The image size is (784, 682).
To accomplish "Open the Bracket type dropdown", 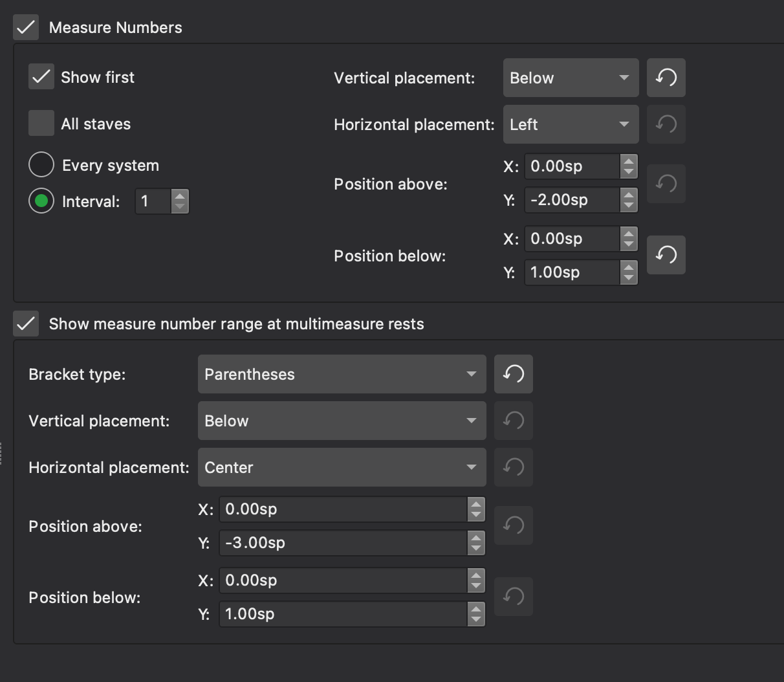I will point(342,374).
